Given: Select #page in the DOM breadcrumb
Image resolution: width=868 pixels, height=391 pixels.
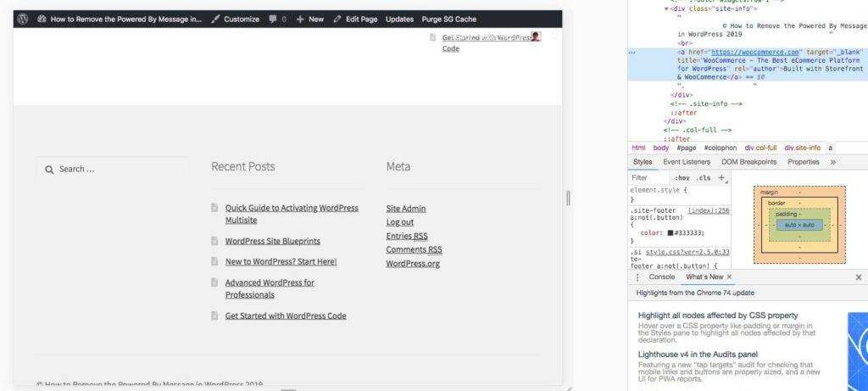Looking at the screenshot, I should 687,148.
